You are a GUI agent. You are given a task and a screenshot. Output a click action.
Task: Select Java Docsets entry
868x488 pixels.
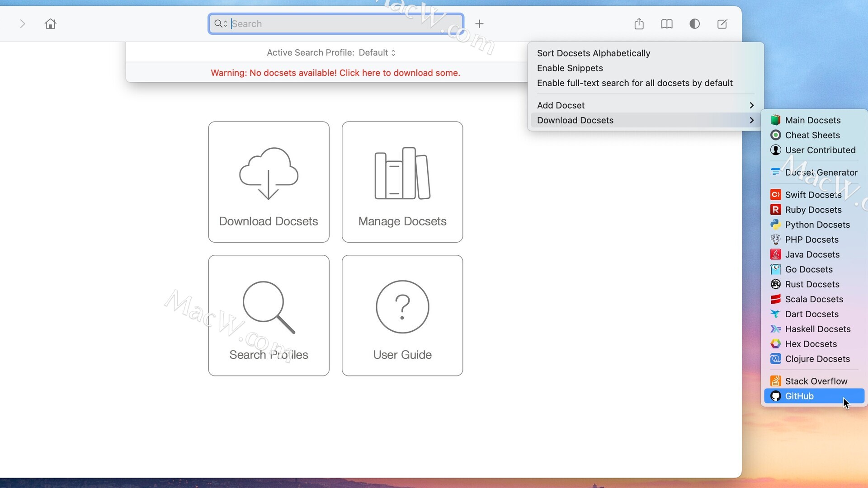pos(814,254)
